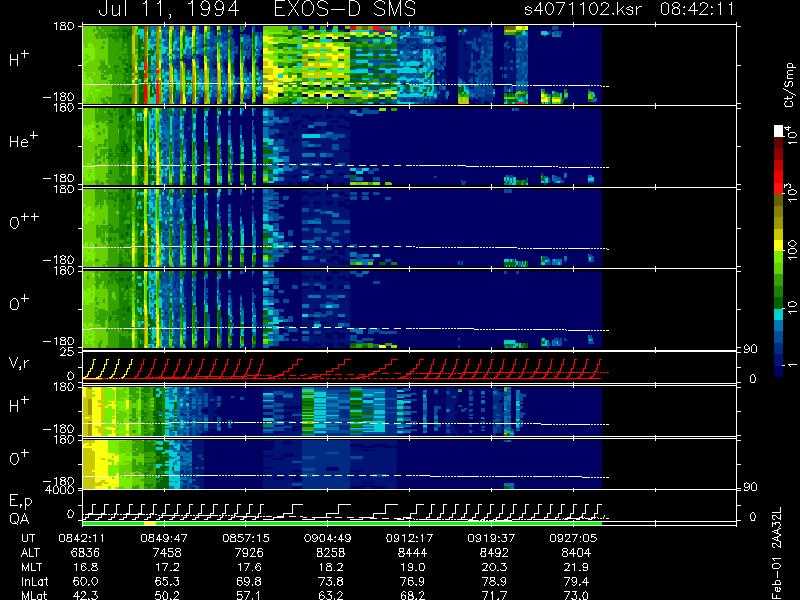
Task: Click the UT value 0912:17
Action: coord(409,538)
